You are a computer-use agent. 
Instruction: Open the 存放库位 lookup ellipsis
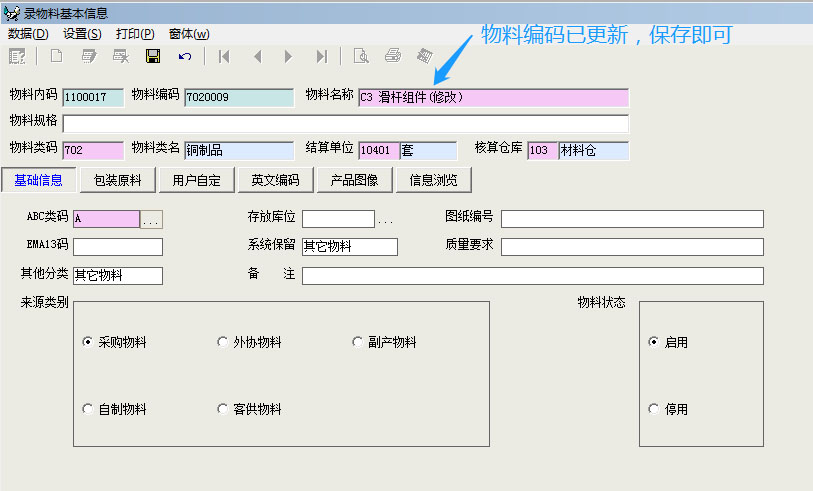tap(385, 219)
